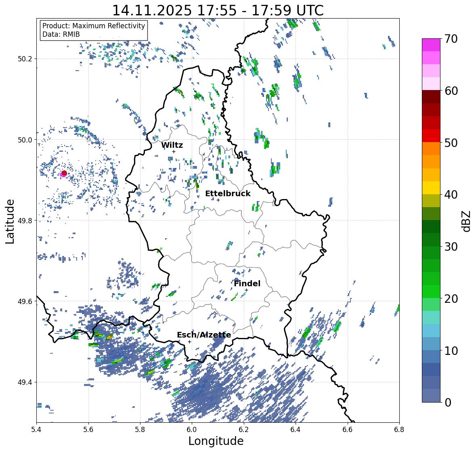This screenshot has height=451, width=476.
Task: Click the colorbar tick value 70
Action: point(451,39)
